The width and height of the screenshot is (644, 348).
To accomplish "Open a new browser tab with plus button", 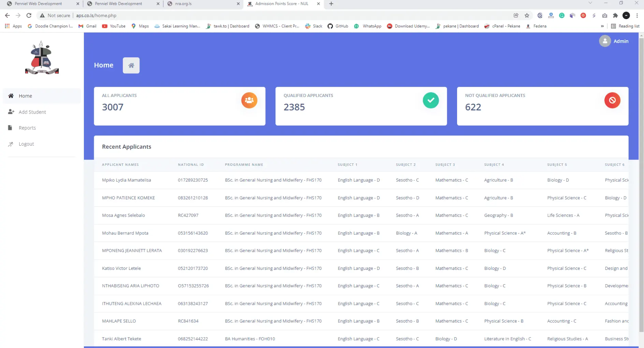I will 331,4.
